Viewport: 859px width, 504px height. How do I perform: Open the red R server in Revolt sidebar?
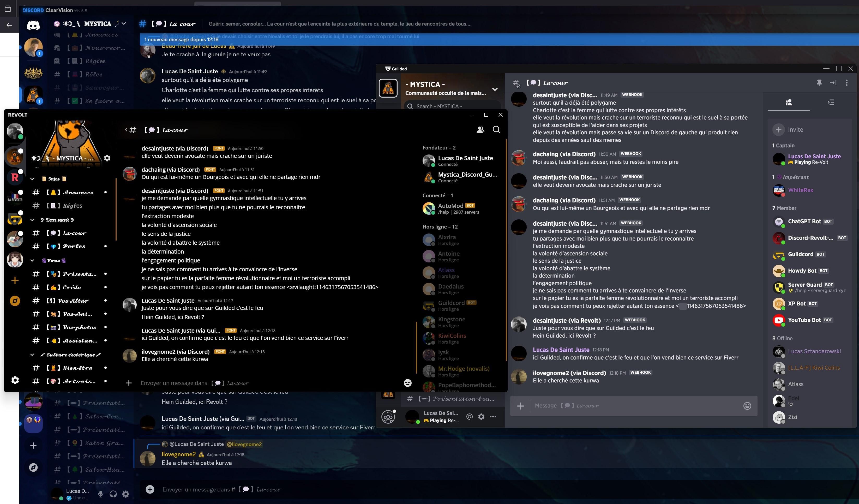point(15,177)
